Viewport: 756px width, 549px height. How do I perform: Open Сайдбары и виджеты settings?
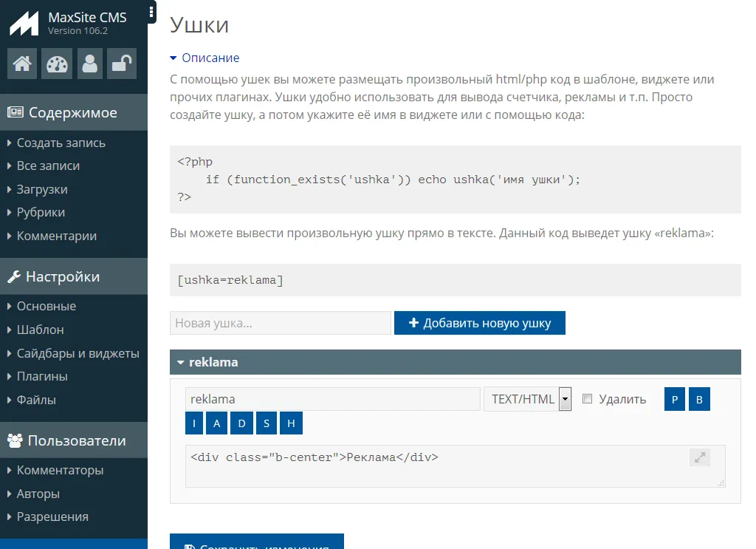[78, 353]
